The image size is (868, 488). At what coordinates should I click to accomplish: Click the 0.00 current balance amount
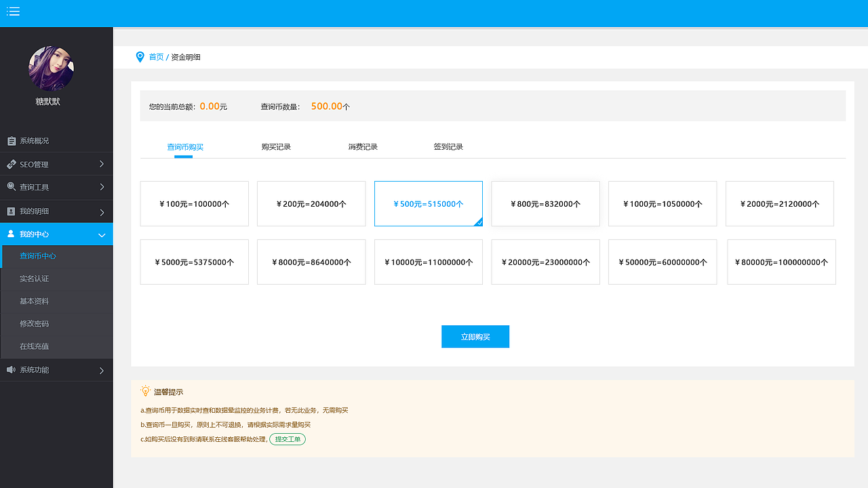pos(210,106)
